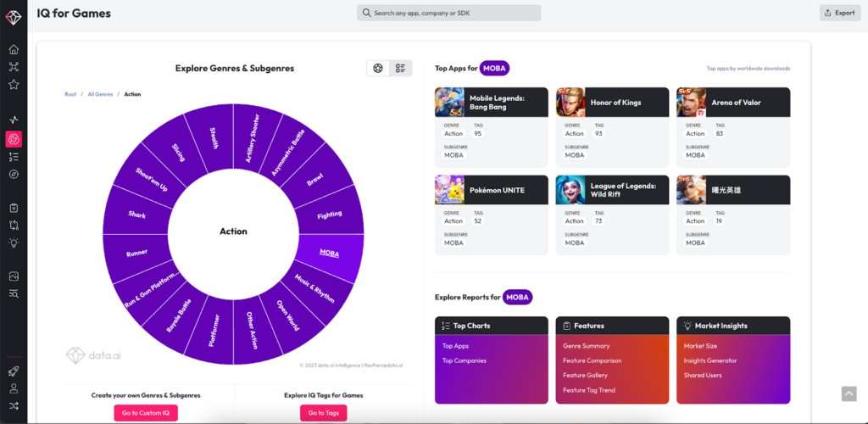The height and width of the screenshot is (424, 868).
Task: Open the image gallery icon in sidebar
Action: point(14,276)
